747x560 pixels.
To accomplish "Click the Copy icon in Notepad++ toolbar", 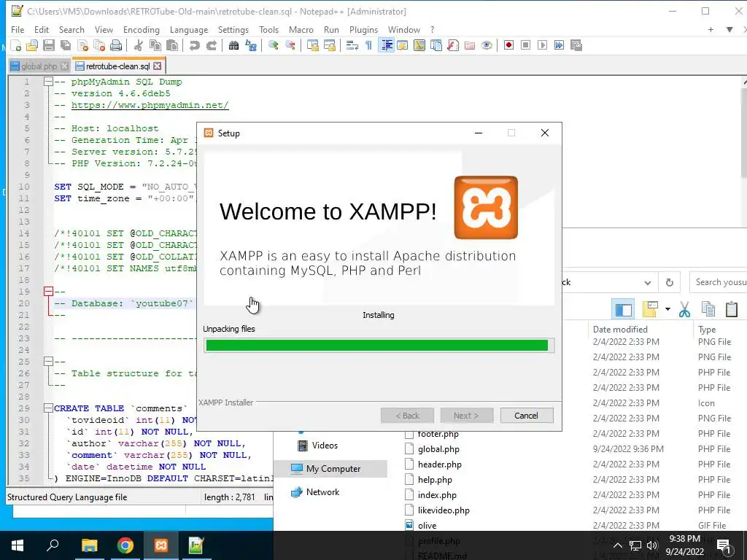I will (x=155, y=45).
